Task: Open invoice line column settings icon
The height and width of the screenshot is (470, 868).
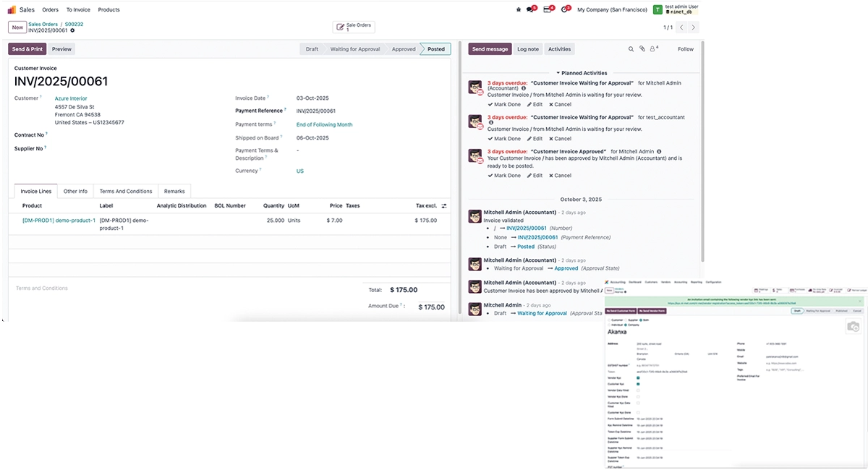Action: pyautogui.click(x=444, y=206)
